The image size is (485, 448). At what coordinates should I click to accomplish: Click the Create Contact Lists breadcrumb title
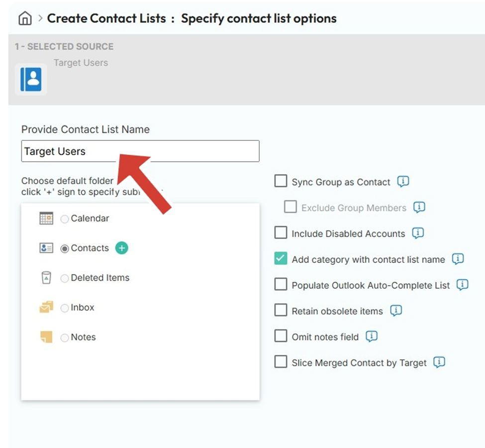point(106,18)
